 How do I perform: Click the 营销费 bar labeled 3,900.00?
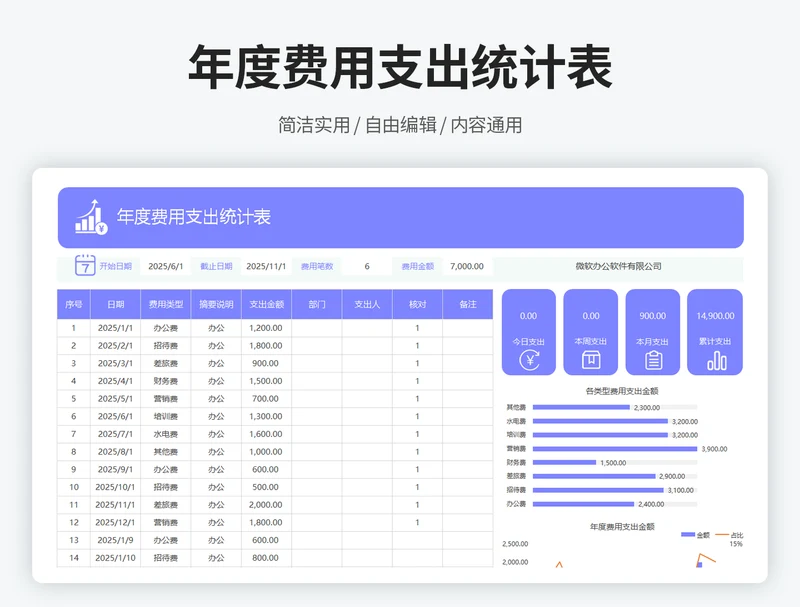click(615, 449)
